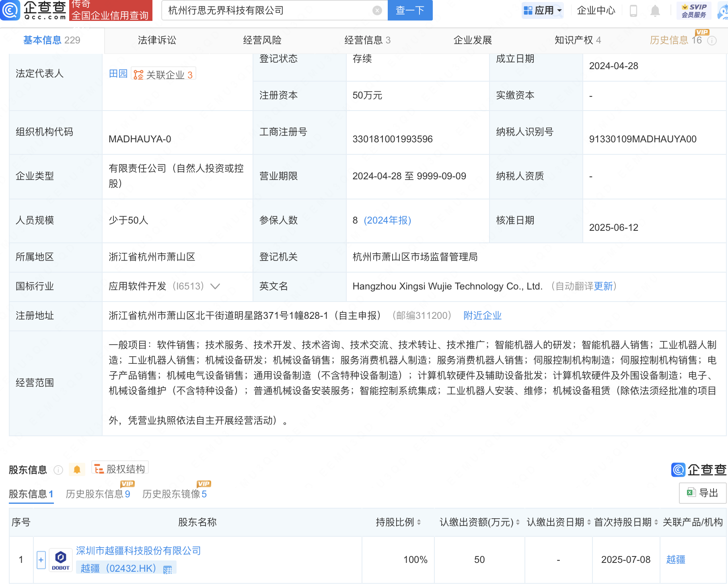Viewport: 728px width, 587px height.
Task: Sort by 认缴出资日期 column arrows
Action: 589,522
